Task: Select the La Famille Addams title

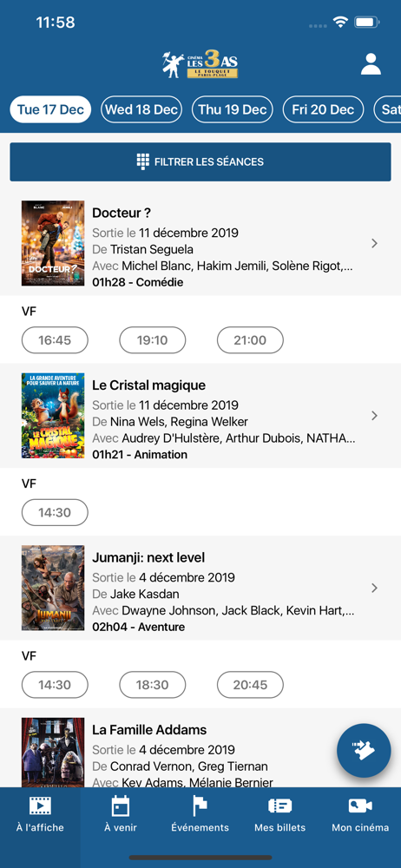Action: point(149,730)
